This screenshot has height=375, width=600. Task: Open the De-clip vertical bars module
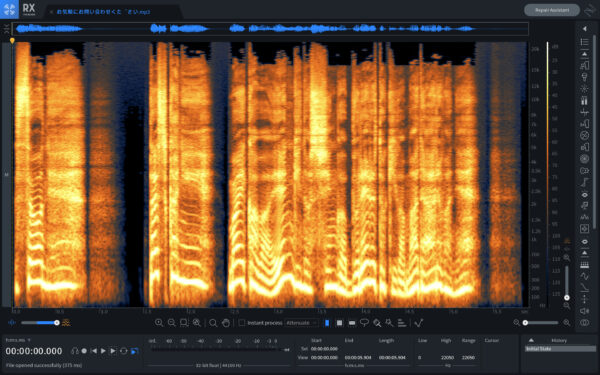pos(584,101)
